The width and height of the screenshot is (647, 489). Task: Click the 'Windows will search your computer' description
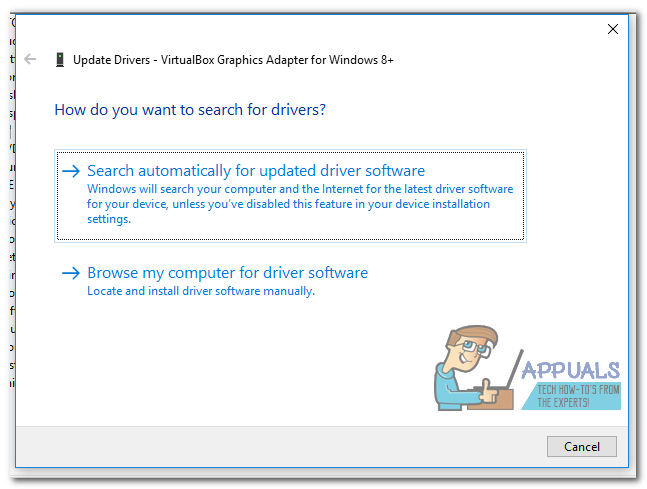(300, 204)
